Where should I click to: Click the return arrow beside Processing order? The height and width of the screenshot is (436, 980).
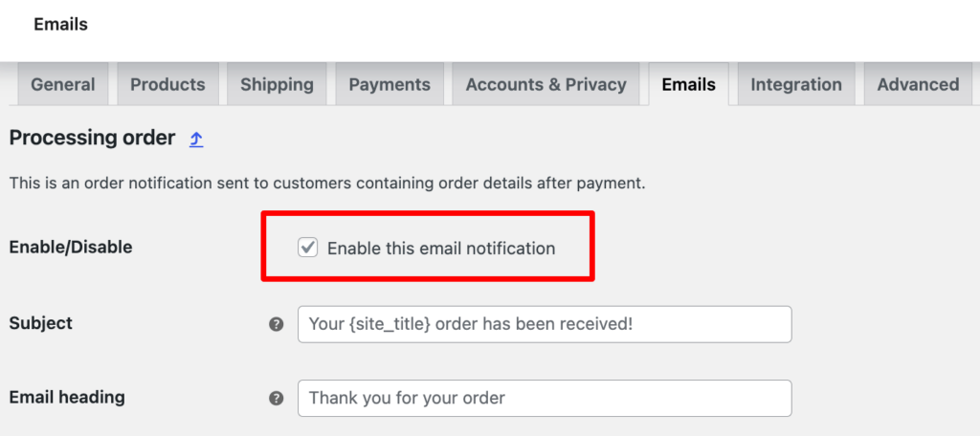pyautogui.click(x=196, y=139)
